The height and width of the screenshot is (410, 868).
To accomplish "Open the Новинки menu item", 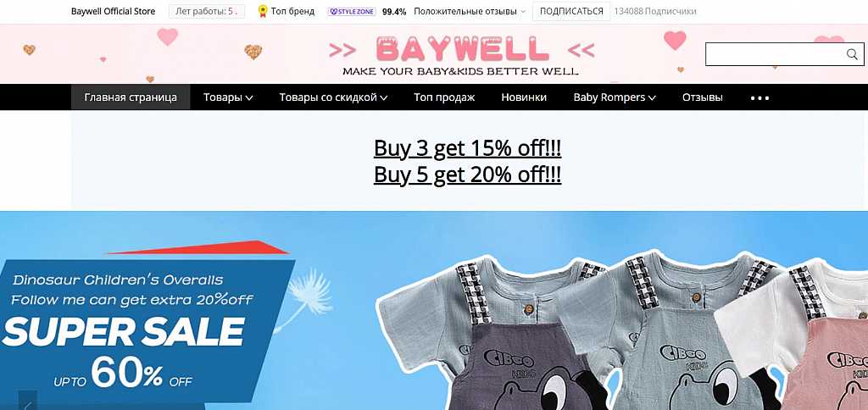I will (x=524, y=97).
